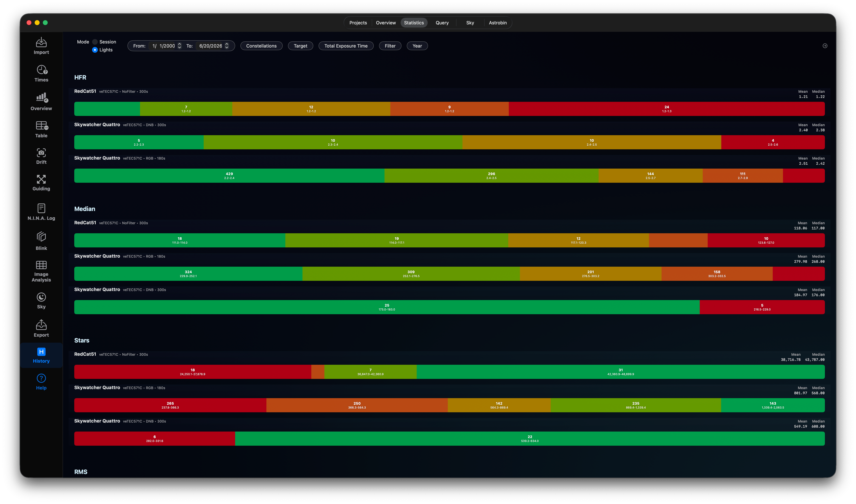
Task: Select the Session mode radio button
Action: point(95,42)
